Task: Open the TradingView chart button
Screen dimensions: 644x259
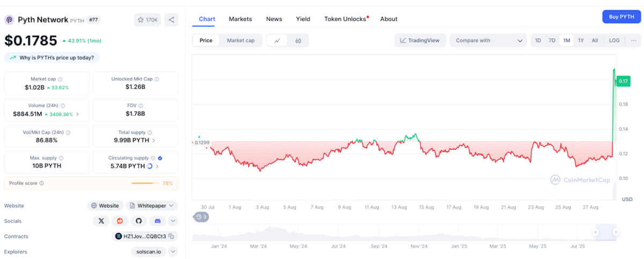Action: 420,40
